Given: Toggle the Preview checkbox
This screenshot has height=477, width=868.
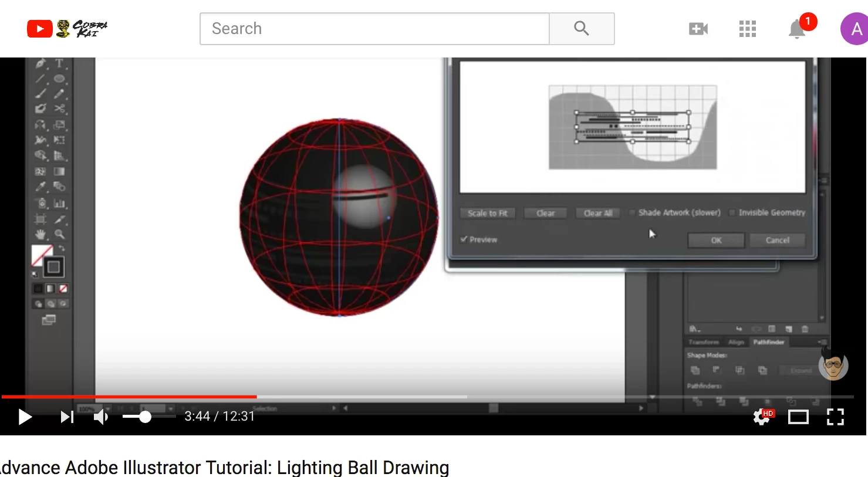Looking at the screenshot, I should [x=464, y=239].
